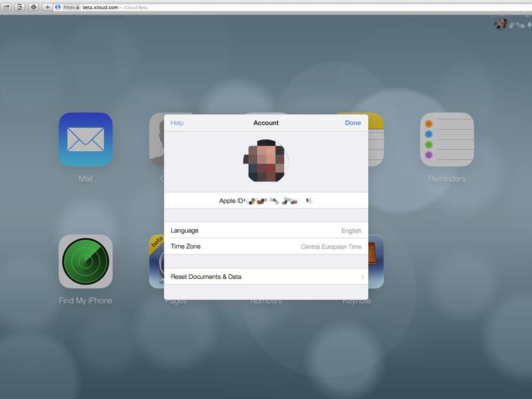Click the third browser toolbar round icon
Image resolution: width=532 pixels, height=399 pixels.
coord(34,7)
